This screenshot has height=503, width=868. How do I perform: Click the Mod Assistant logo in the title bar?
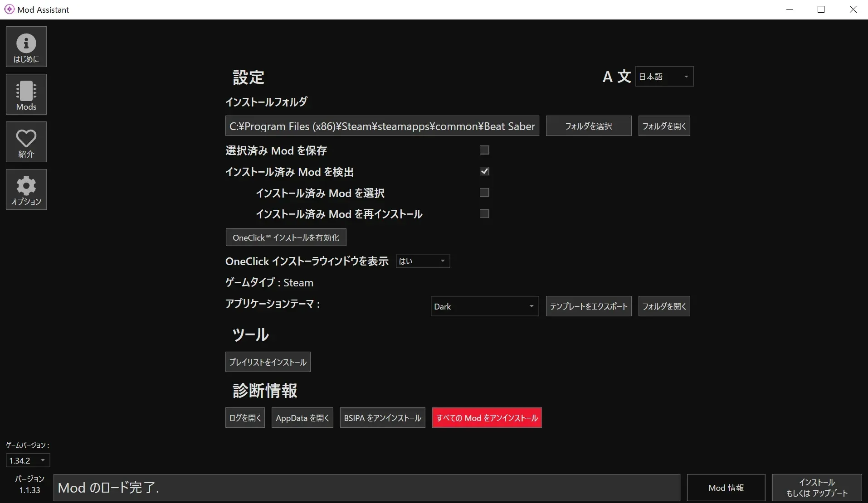coord(9,9)
